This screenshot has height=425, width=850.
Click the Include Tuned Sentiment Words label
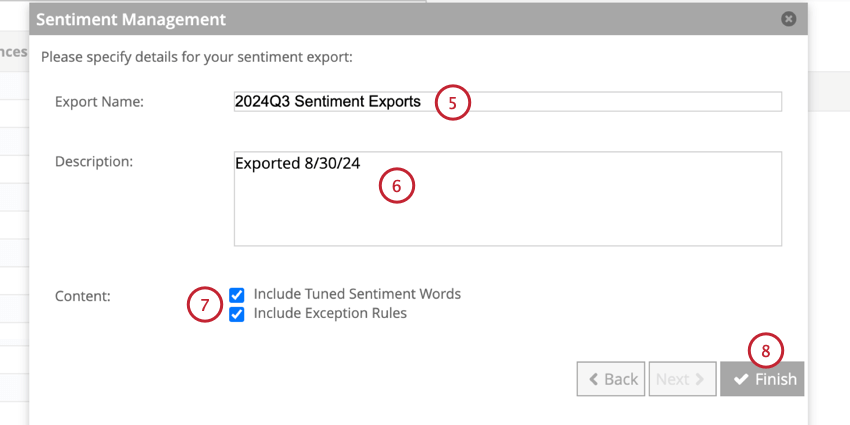pos(357,294)
